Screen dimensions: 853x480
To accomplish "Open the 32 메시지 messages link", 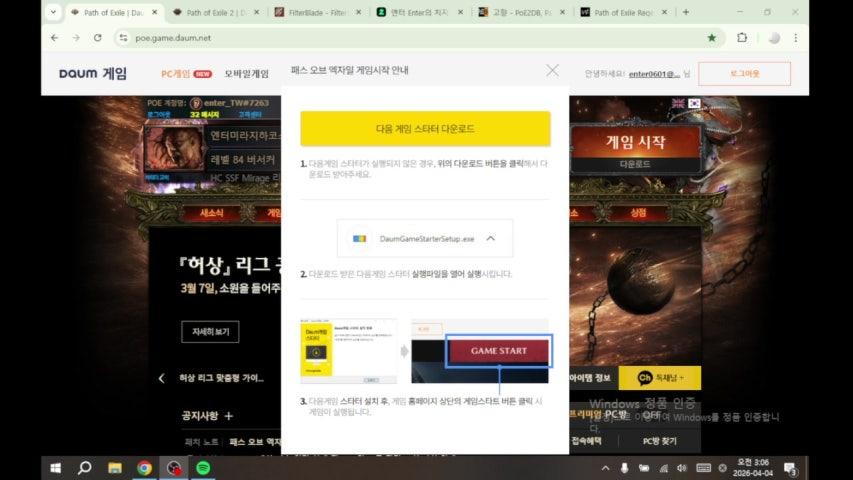I will [x=204, y=114].
